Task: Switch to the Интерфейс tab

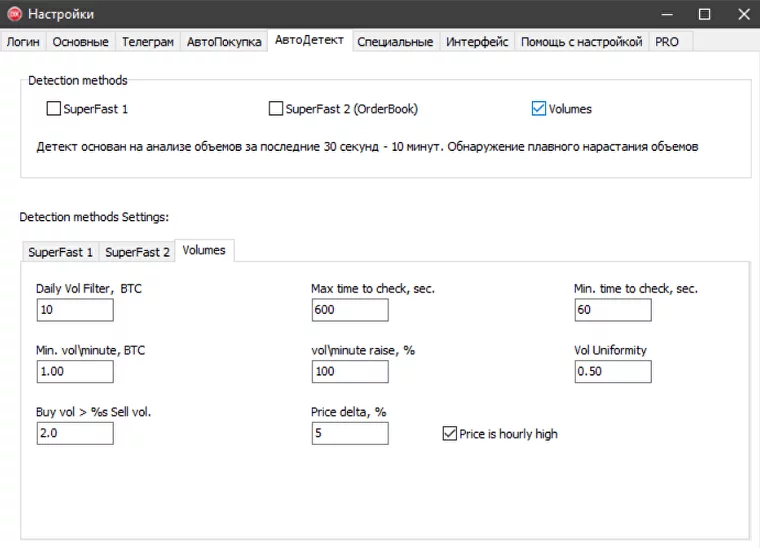Action: 477,42
